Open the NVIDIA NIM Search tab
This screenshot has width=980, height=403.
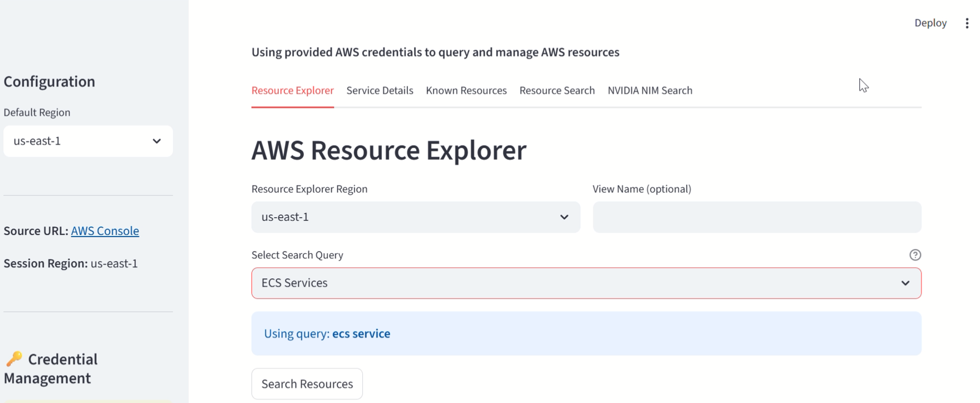[x=650, y=90]
